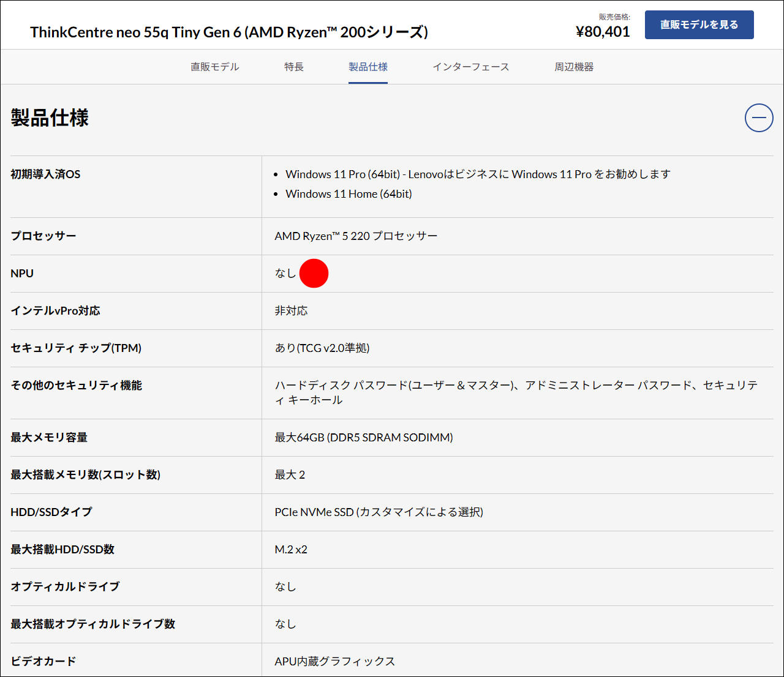
Task: Go to the 特長 tab
Action: [x=294, y=67]
